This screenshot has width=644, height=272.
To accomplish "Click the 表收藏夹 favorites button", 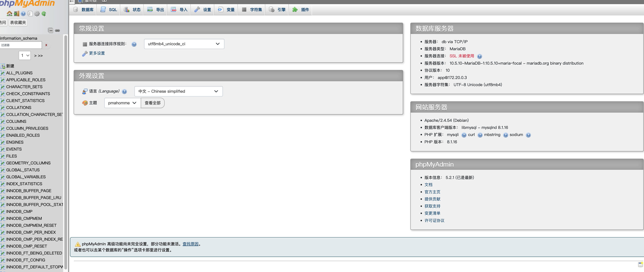I will click(18, 23).
